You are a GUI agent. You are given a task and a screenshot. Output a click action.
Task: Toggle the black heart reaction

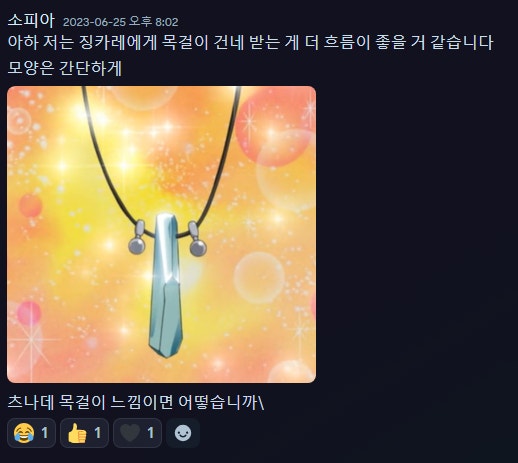(x=137, y=433)
